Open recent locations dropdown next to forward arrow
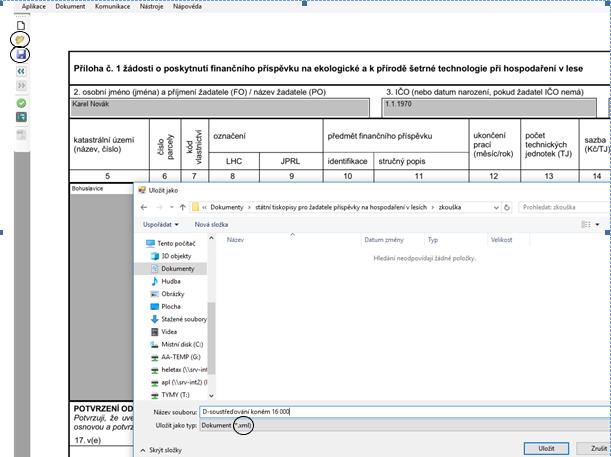 [x=171, y=207]
